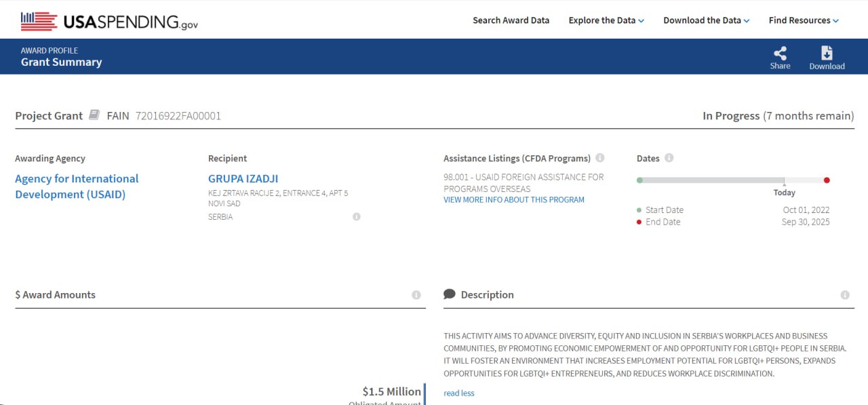Click 98.001 USAID Foreign Assistance listing text

coord(524,183)
